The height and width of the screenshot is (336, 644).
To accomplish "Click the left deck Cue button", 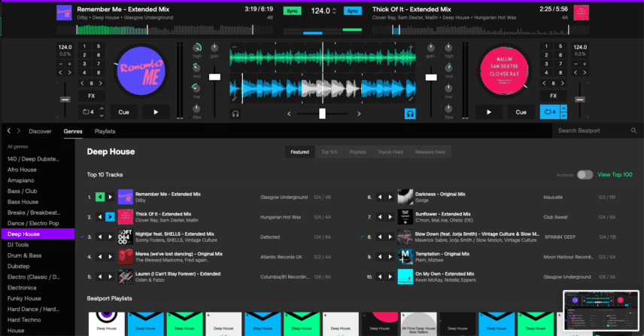I will point(123,111).
